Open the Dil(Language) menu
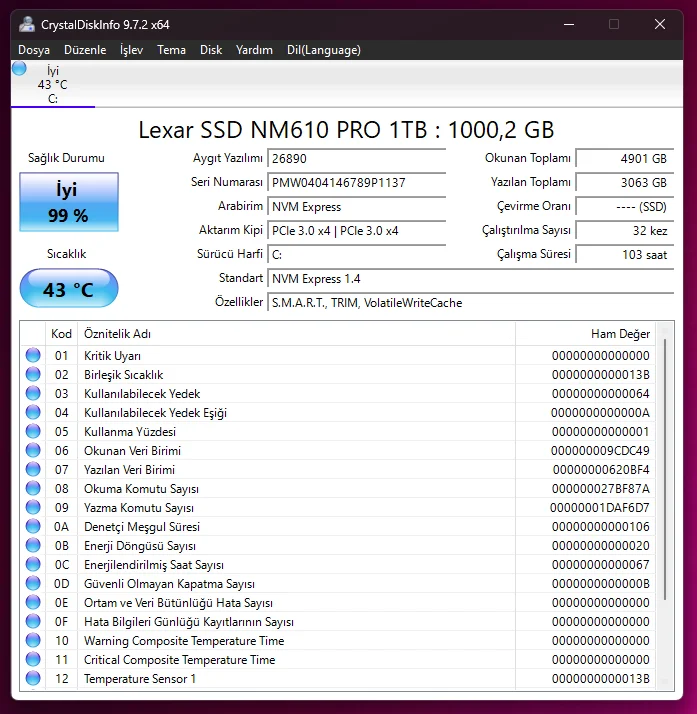The width and height of the screenshot is (697, 714). pos(323,50)
